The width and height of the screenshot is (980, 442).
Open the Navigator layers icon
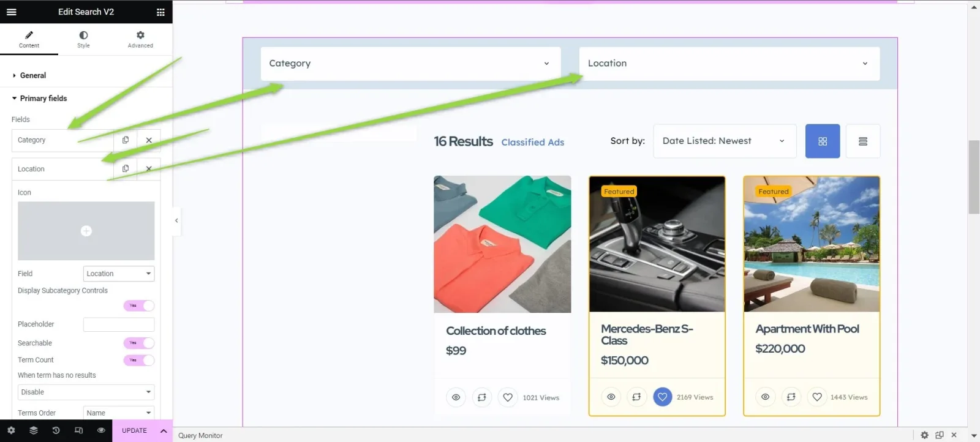click(x=34, y=430)
